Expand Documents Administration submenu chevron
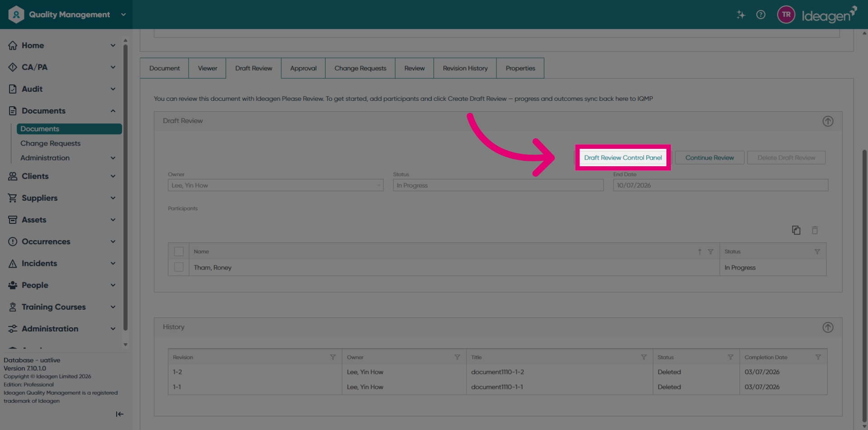 pyautogui.click(x=113, y=158)
